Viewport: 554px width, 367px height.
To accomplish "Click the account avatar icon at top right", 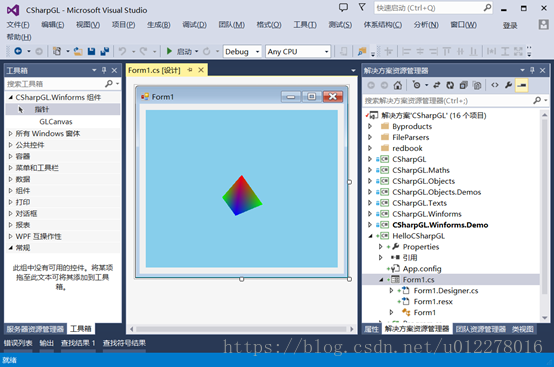I will 543,25.
